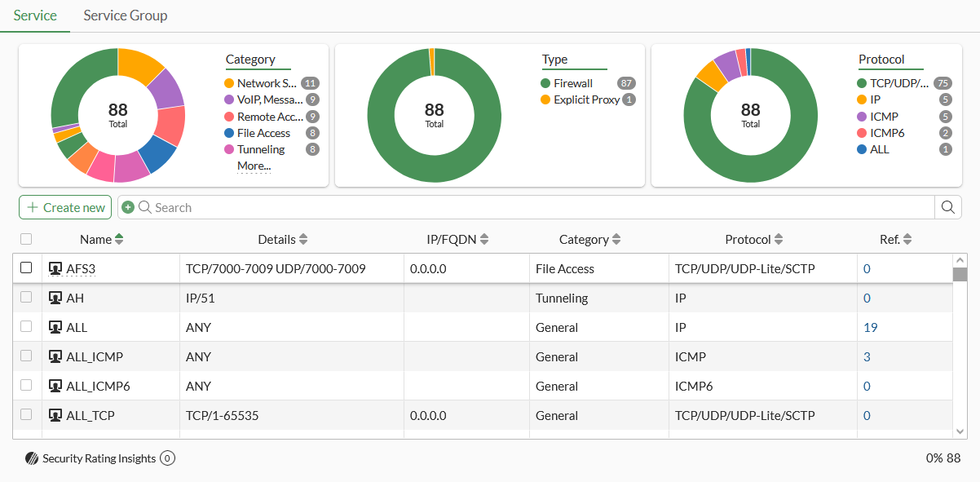The image size is (980, 482).
Task: Switch to the Service Group tab
Action: [126, 15]
